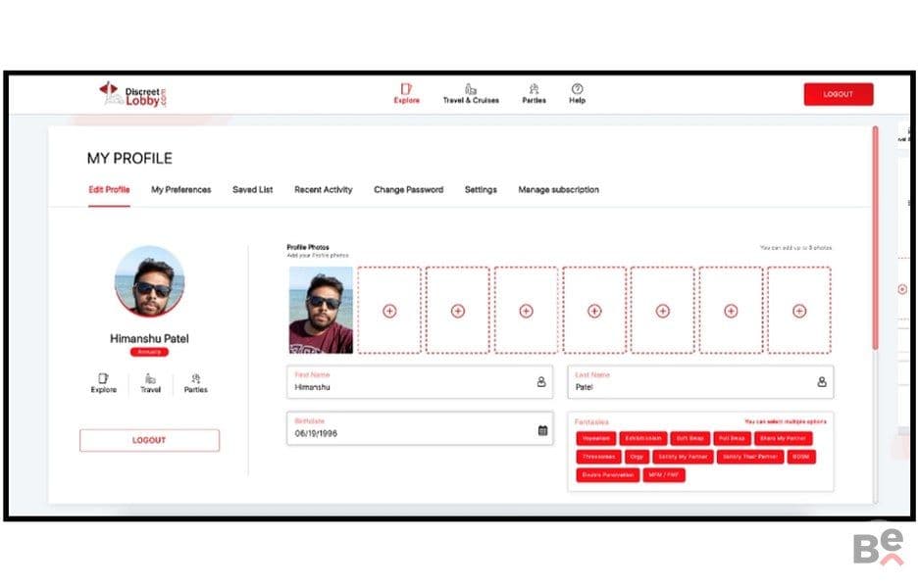Toggle the Soft Swap tag
Viewport: 918px width, 588px height.
pos(690,438)
